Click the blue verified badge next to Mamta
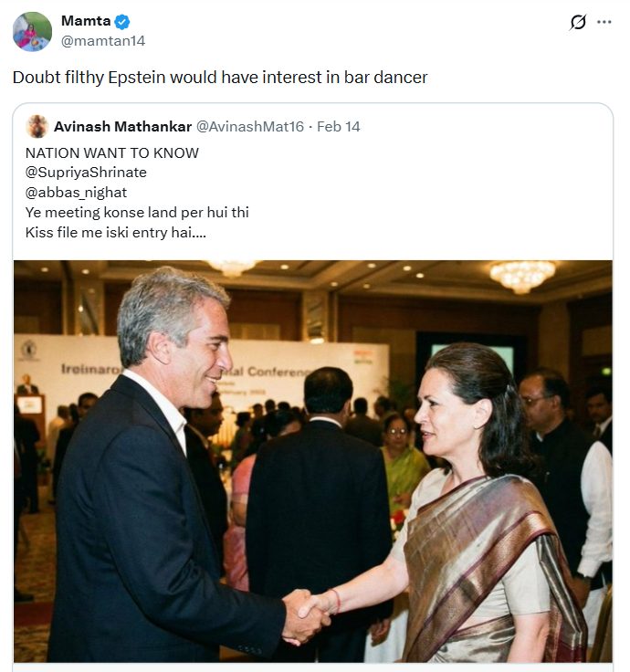The image size is (630, 672). click(x=122, y=21)
